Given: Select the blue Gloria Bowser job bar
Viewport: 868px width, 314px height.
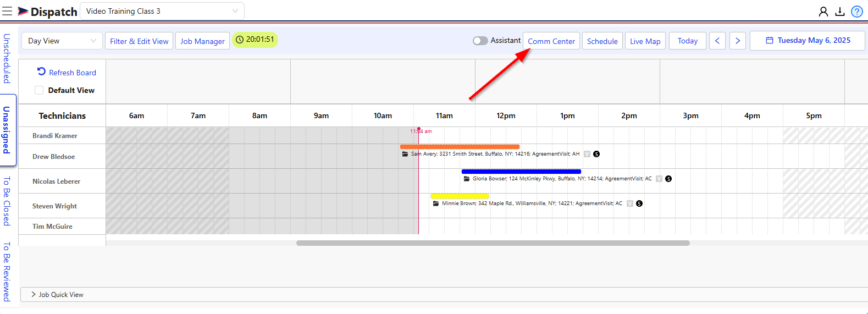Looking at the screenshot, I should point(521,172).
